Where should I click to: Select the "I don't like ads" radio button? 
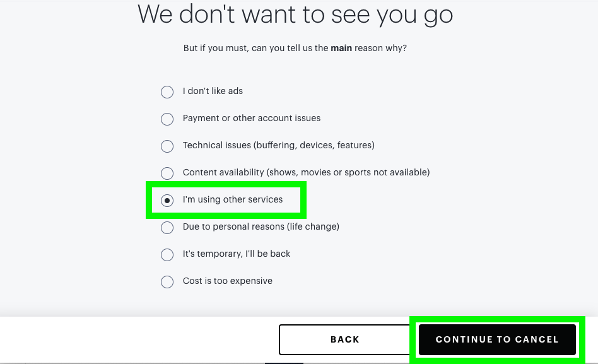coord(167,92)
